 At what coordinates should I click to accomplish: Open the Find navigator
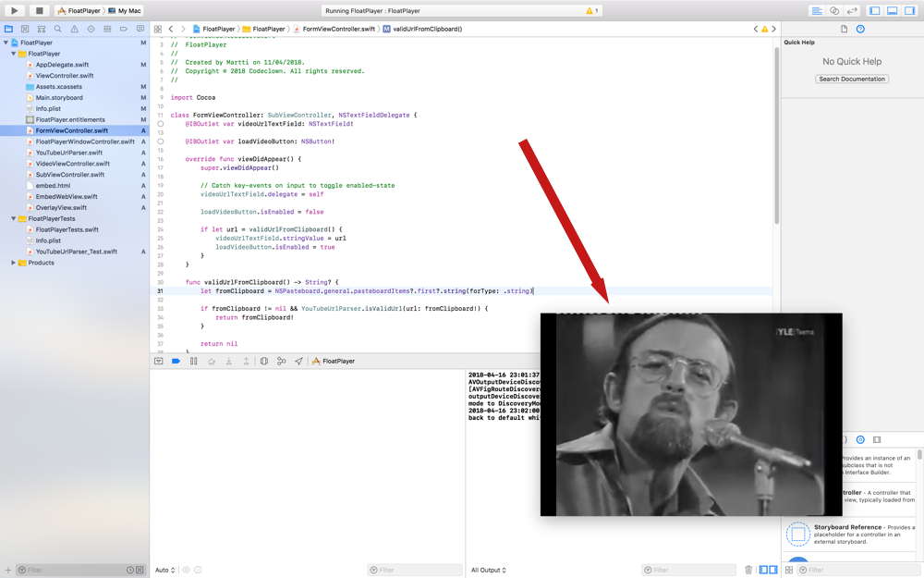click(x=57, y=29)
